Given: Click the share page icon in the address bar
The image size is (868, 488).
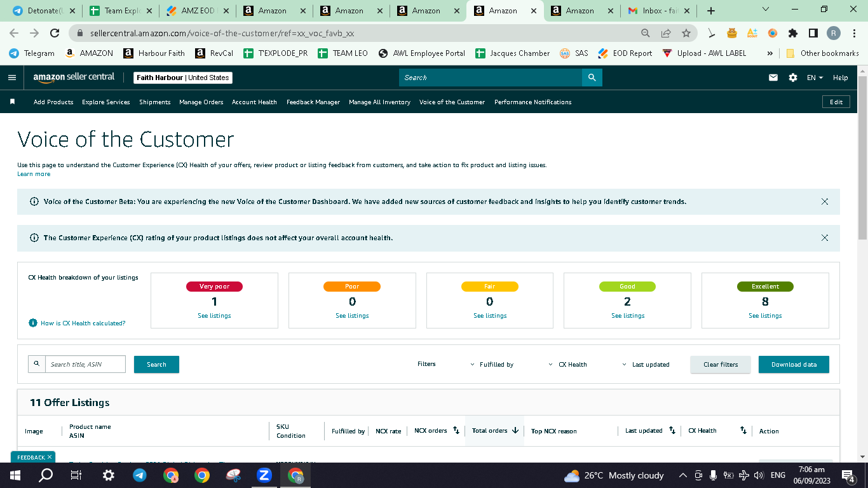Looking at the screenshot, I should [666, 33].
